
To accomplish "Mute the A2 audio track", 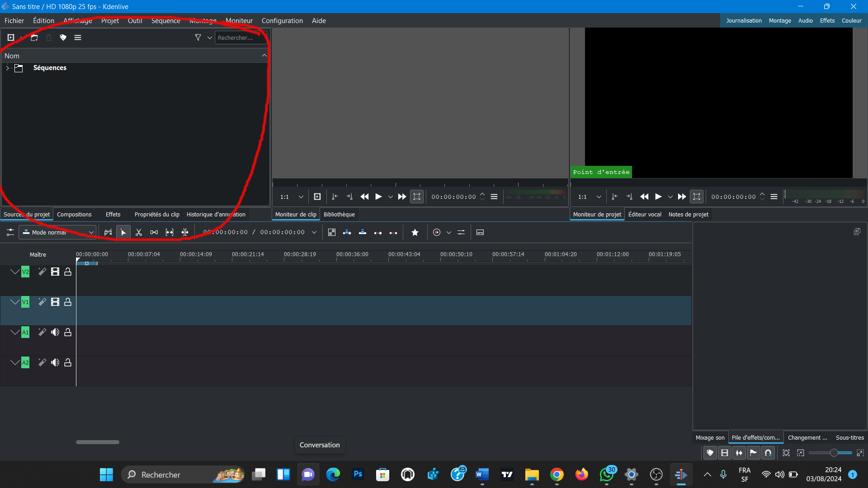I will coord(55,362).
